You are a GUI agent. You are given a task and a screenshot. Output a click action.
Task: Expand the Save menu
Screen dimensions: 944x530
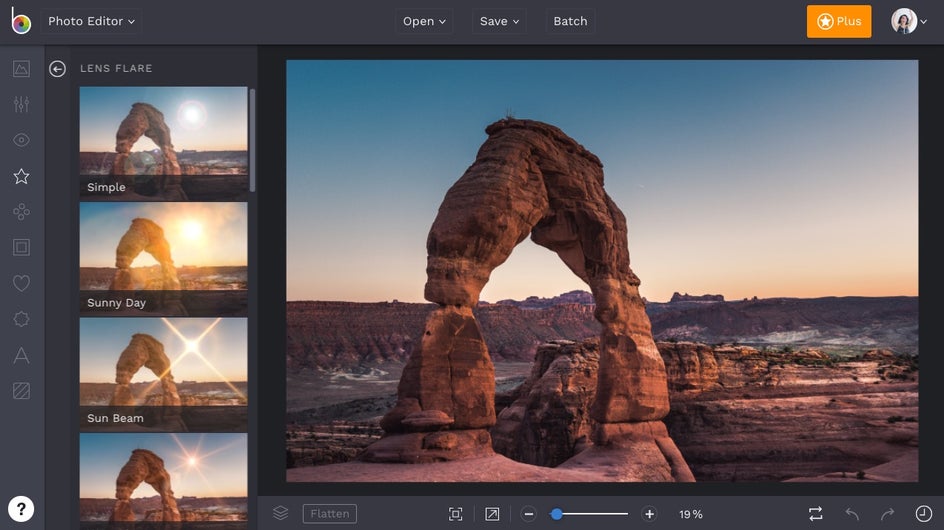pos(499,21)
